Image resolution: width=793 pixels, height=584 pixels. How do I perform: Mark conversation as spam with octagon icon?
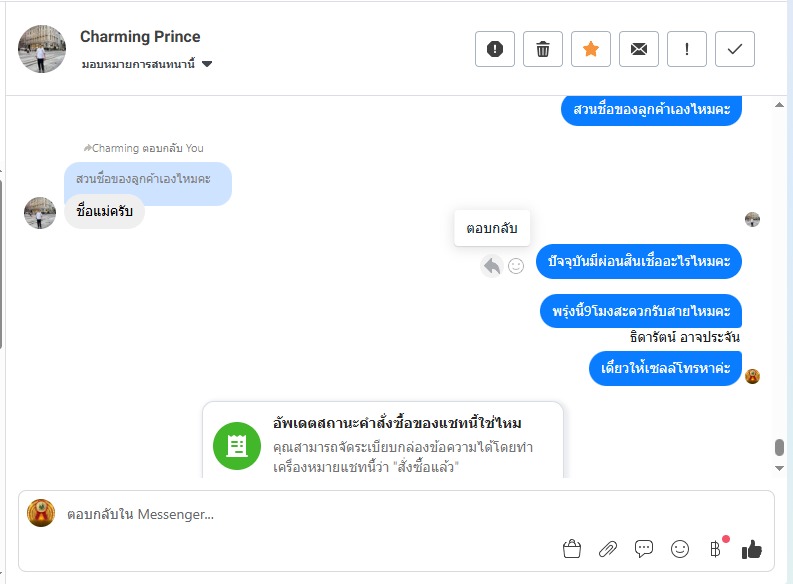pos(495,49)
